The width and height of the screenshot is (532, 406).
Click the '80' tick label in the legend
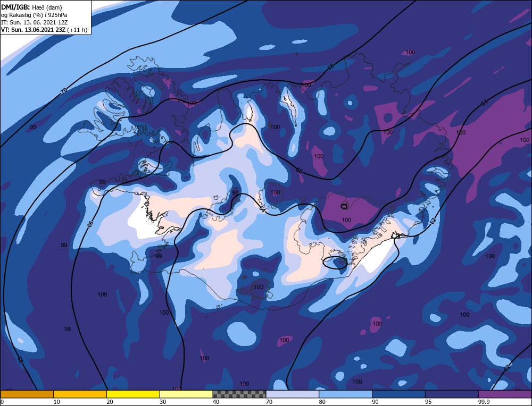pyautogui.click(x=322, y=402)
